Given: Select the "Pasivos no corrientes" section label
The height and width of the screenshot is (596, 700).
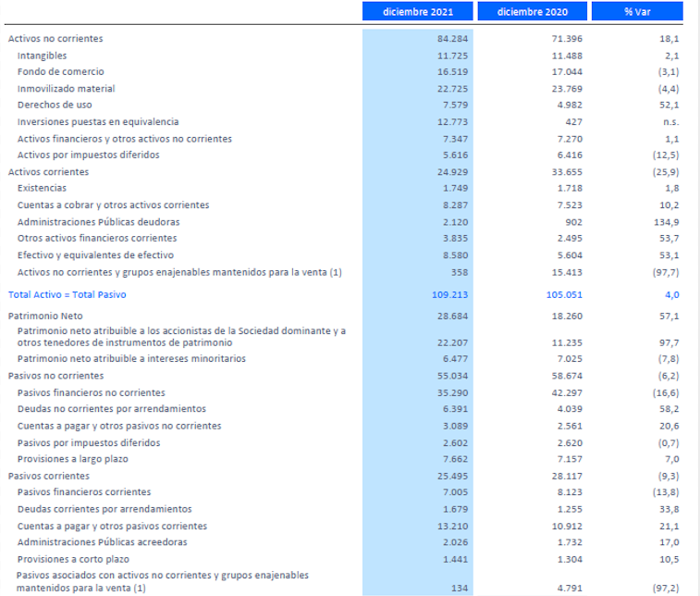Looking at the screenshot, I should pos(56,376).
